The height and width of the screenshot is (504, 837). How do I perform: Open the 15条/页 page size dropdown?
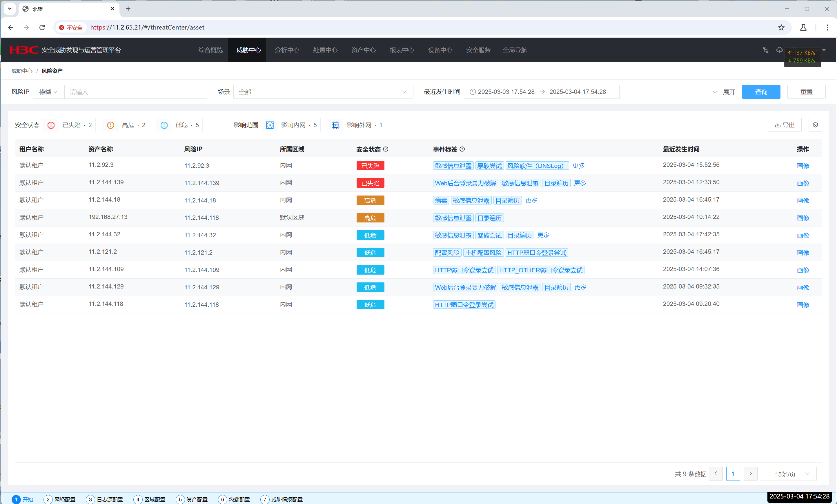[x=789, y=474]
